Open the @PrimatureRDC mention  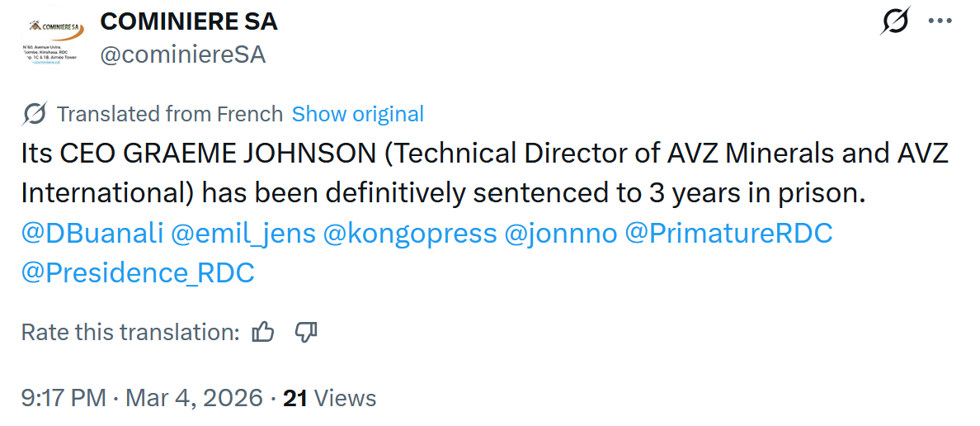pyautogui.click(x=728, y=234)
